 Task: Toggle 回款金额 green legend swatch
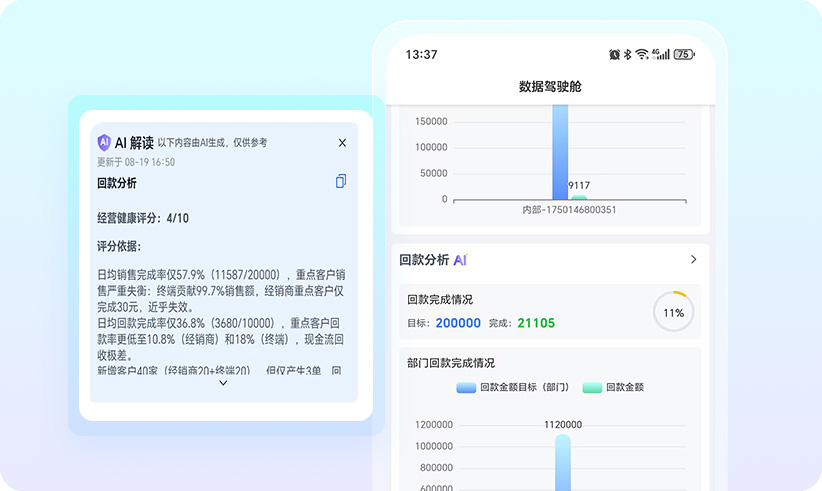592,387
